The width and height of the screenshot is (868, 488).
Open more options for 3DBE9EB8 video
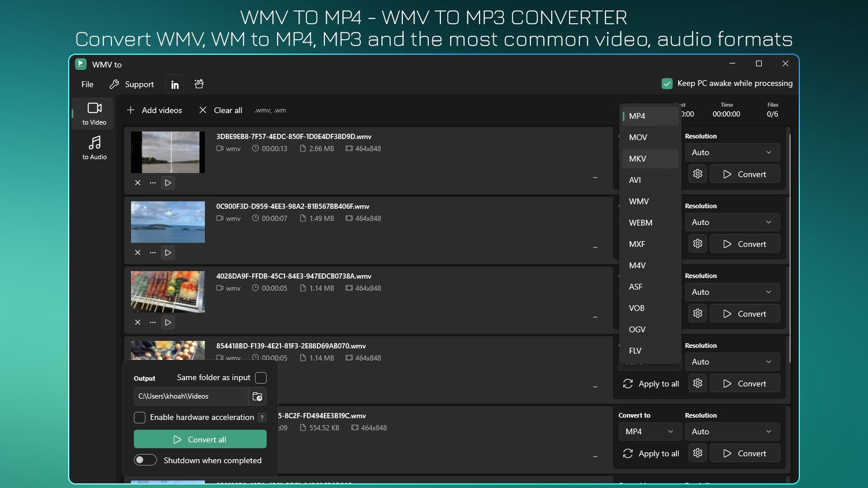(152, 183)
